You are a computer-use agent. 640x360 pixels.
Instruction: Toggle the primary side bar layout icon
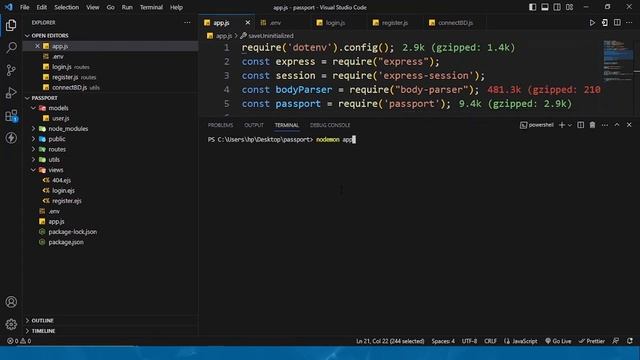point(533,7)
